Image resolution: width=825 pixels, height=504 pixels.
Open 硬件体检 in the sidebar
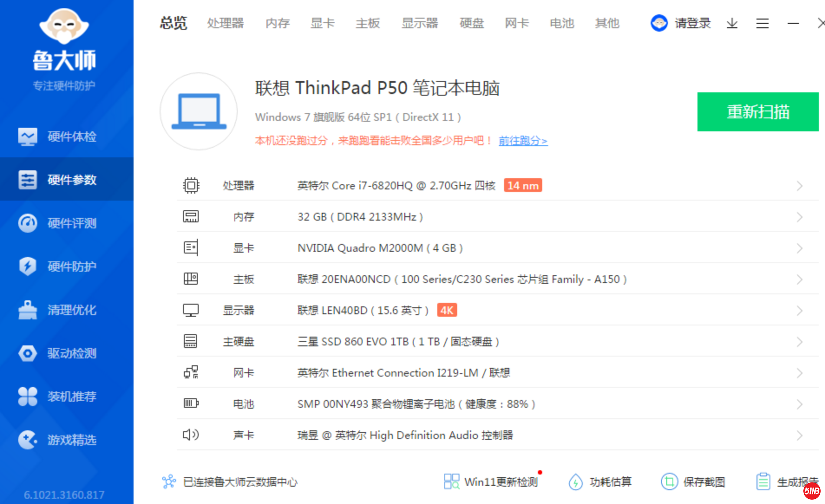tap(67, 137)
